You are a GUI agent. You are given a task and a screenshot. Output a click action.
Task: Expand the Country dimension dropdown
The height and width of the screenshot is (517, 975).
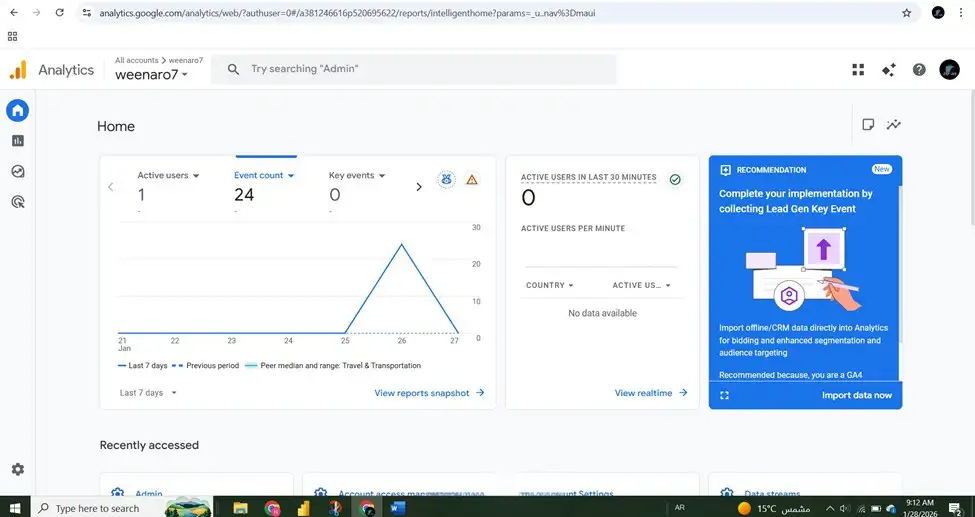[550, 285]
